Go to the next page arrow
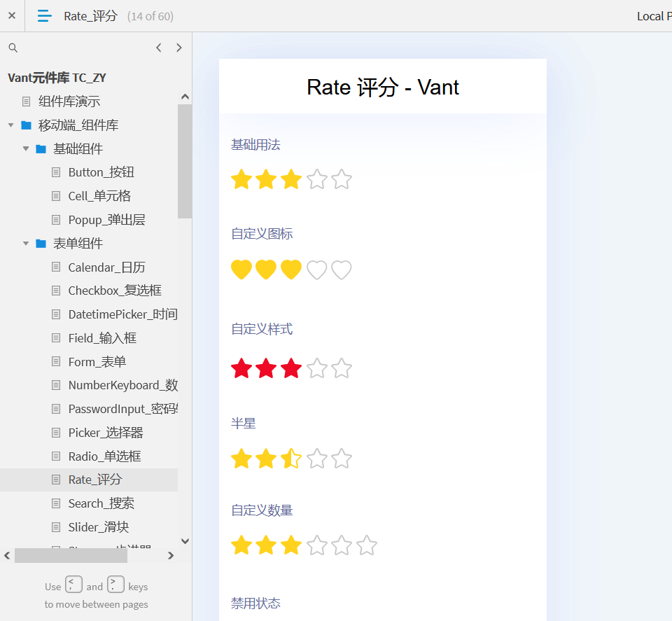 click(179, 48)
